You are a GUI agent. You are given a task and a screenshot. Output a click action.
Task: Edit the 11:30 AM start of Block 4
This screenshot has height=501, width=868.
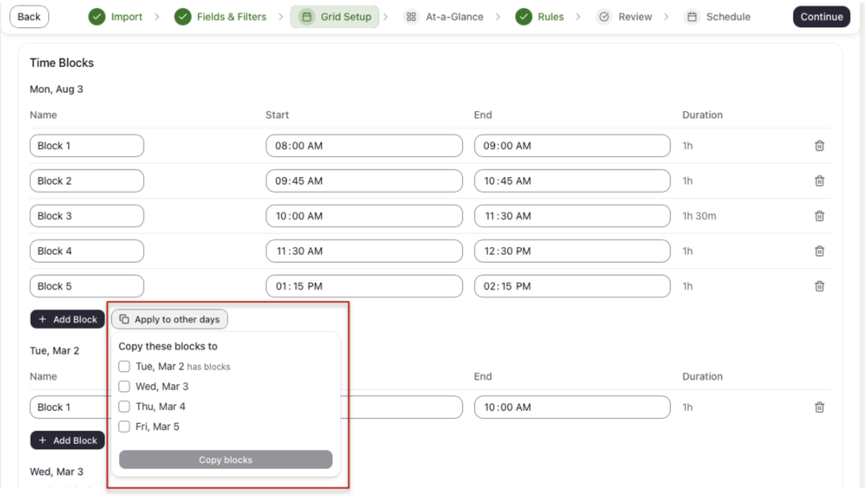[364, 251]
